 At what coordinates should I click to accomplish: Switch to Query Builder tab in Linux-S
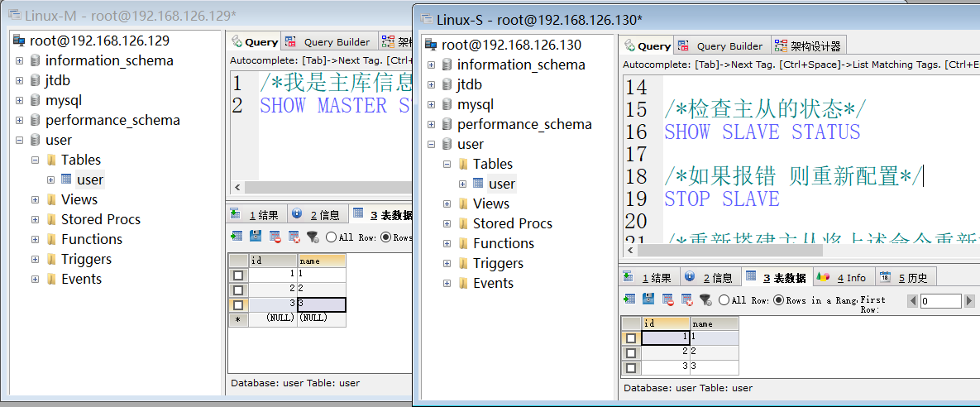[721, 45]
